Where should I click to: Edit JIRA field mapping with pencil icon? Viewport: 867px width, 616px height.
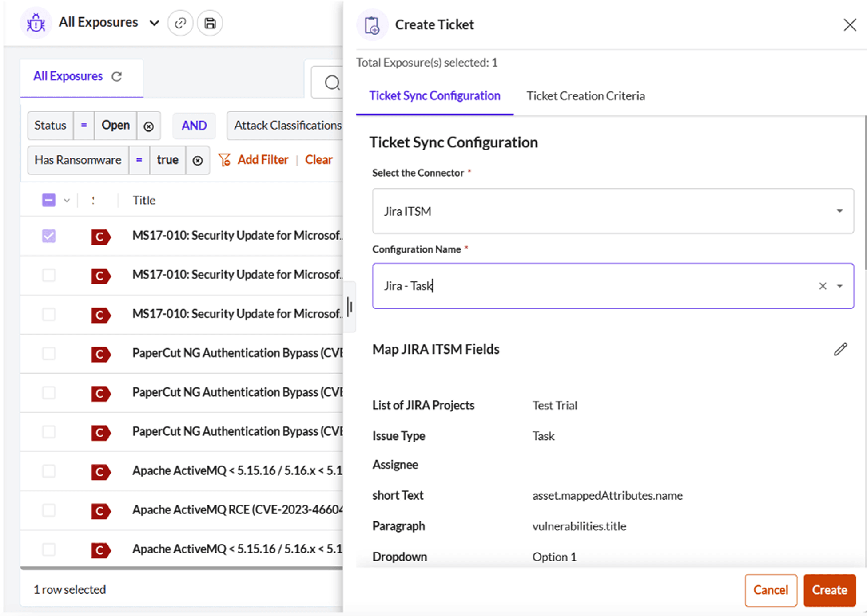pyautogui.click(x=841, y=349)
